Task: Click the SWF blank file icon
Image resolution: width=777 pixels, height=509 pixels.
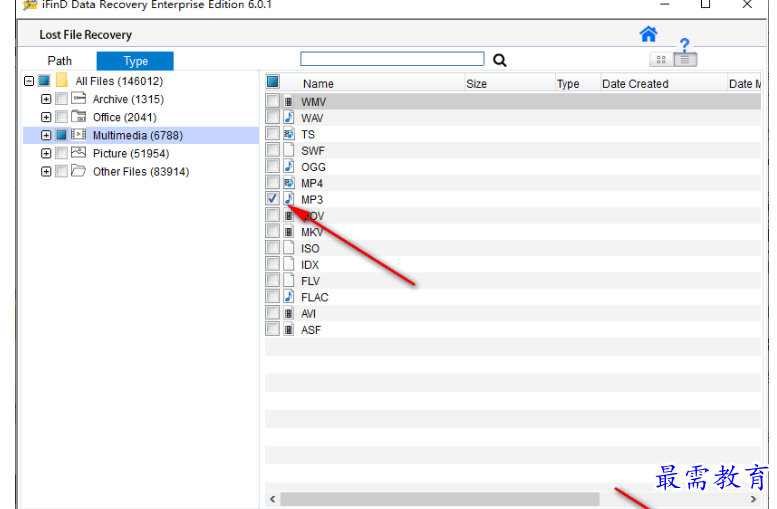Action: point(289,150)
